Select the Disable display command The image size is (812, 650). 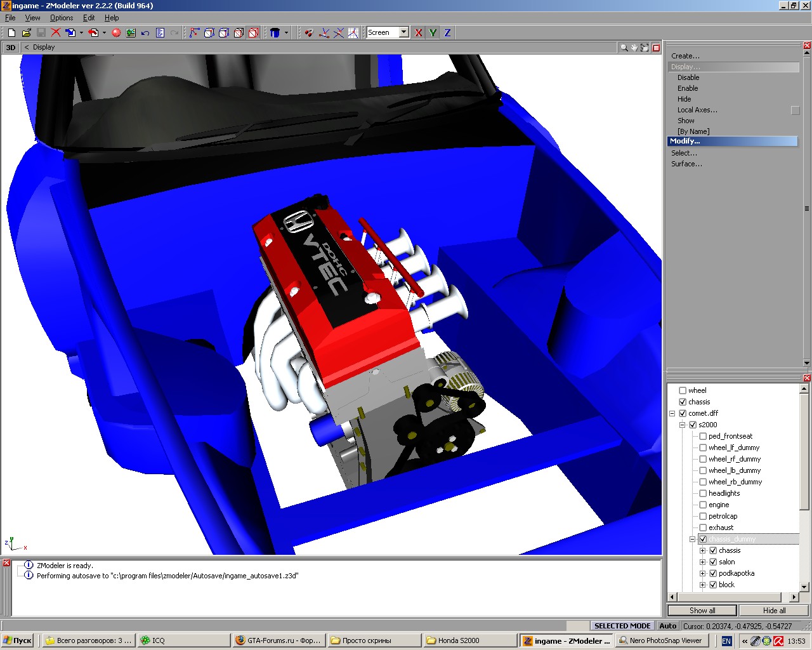688,77
